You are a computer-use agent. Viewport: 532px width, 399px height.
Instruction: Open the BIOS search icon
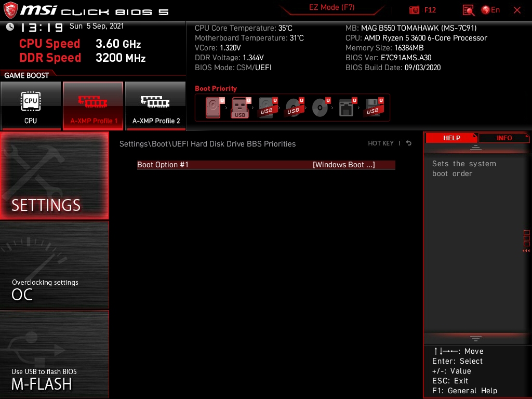[469, 10]
